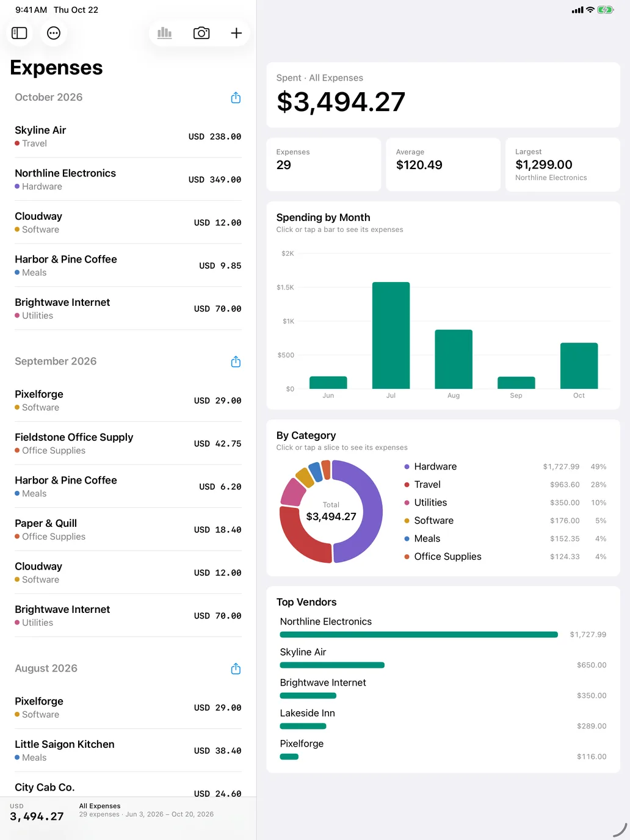
Task: Tap the Wi-Fi status icon
Action: [x=590, y=10]
